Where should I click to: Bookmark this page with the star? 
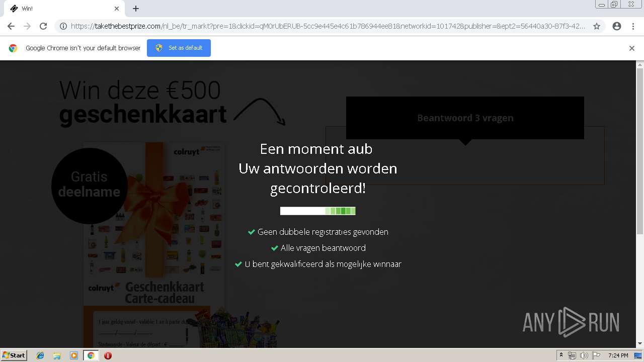click(597, 26)
